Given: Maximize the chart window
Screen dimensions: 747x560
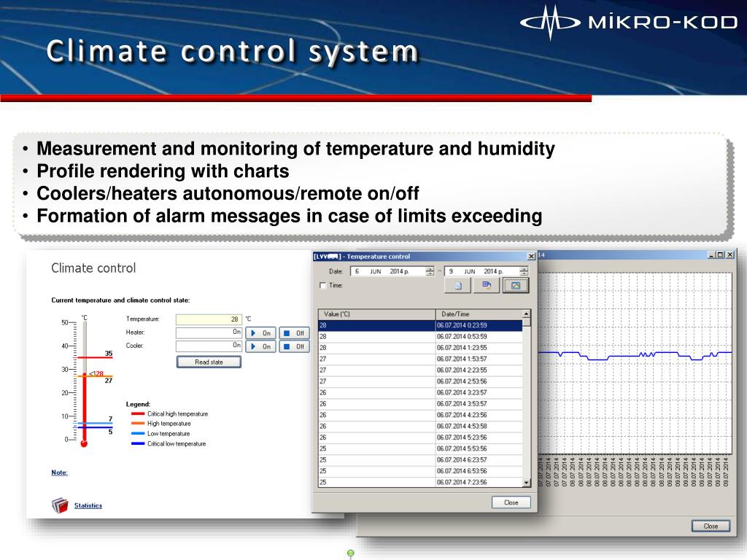Looking at the screenshot, I should click(720, 254).
